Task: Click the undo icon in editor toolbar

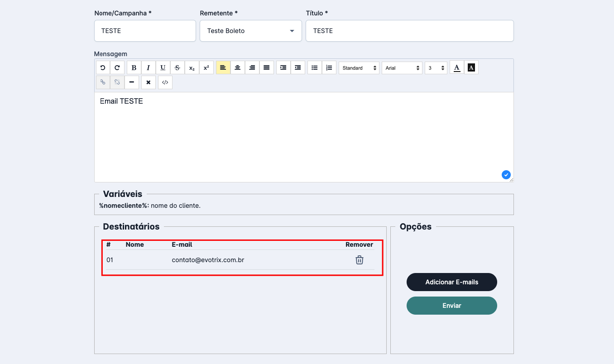Action: [103, 68]
